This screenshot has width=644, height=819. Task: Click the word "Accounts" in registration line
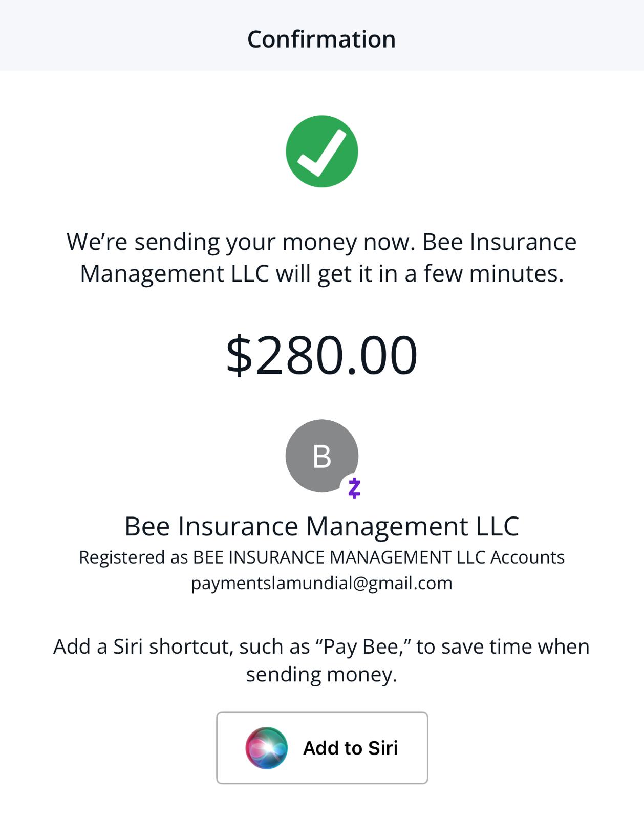(x=527, y=557)
